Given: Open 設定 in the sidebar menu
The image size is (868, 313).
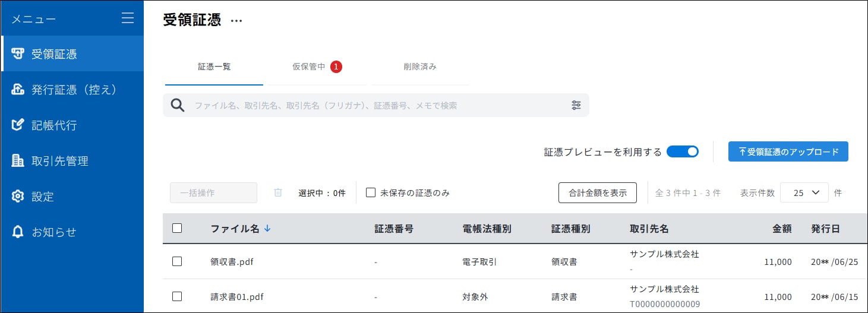Looking at the screenshot, I should [72, 196].
